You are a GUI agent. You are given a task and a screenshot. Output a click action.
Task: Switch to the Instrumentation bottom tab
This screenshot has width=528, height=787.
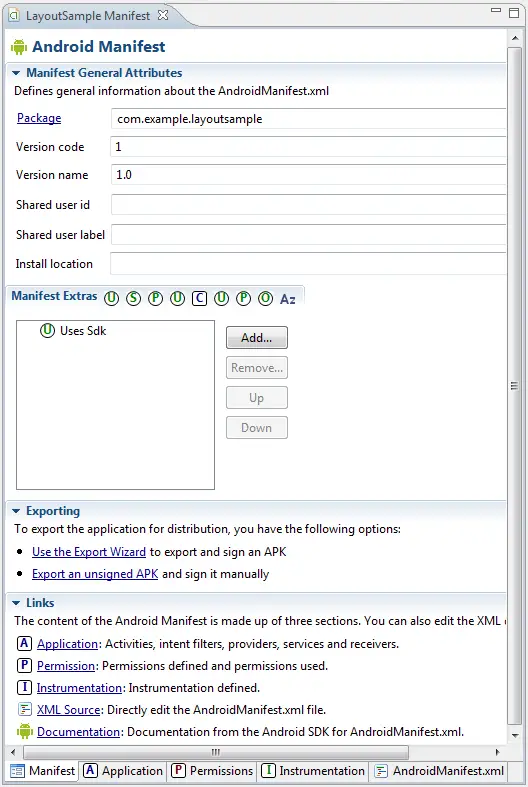313,770
